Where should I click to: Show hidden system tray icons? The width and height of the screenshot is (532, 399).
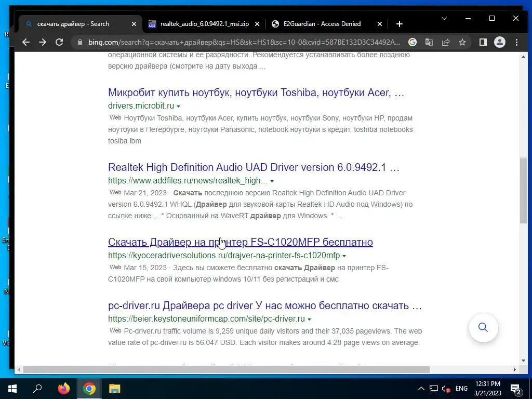(x=421, y=389)
